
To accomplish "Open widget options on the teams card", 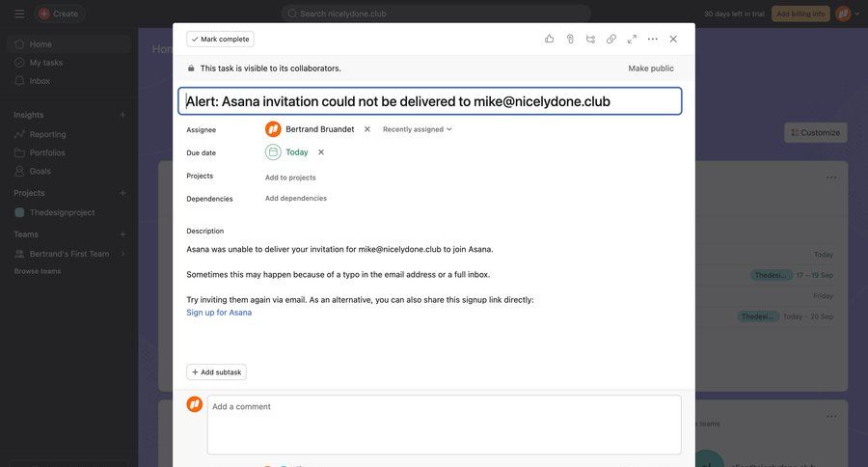I will click(x=831, y=416).
